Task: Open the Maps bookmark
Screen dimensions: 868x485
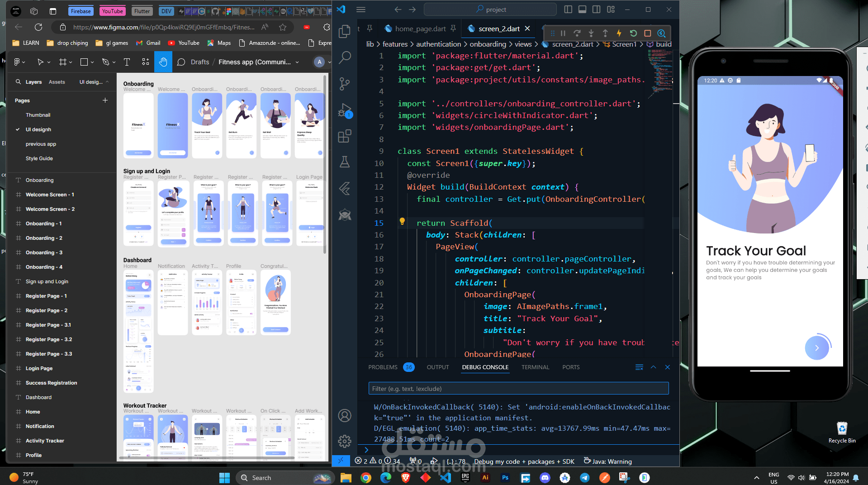Action: click(x=219, y=43)
